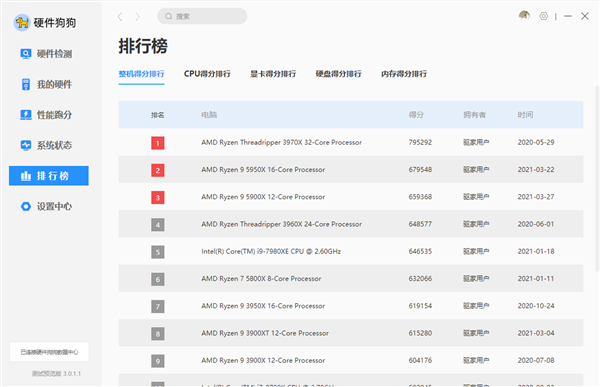This screenshot has width=600, height=387.
Task: Click the score 632066
Action: [x=420, y=278]
